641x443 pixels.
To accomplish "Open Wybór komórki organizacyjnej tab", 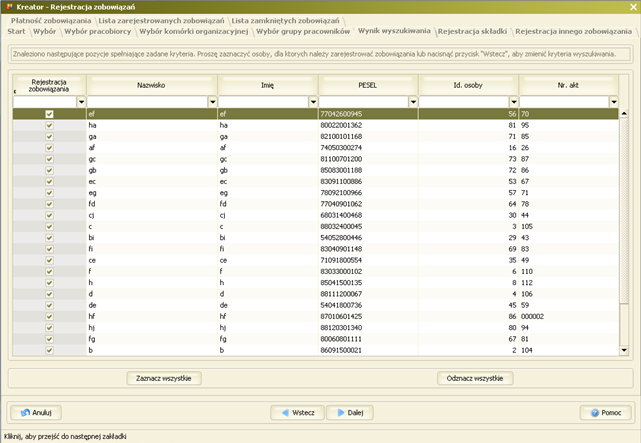I will click(x=194, y=31).
